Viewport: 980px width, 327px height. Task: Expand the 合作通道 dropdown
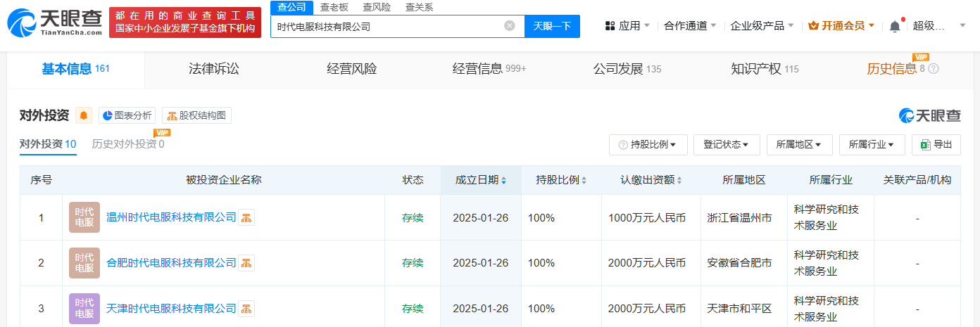tap(690, 25)
